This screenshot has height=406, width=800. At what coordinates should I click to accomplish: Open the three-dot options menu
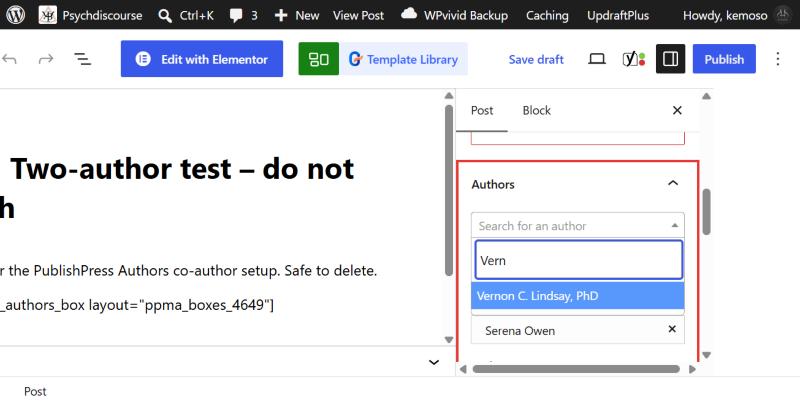778,59
